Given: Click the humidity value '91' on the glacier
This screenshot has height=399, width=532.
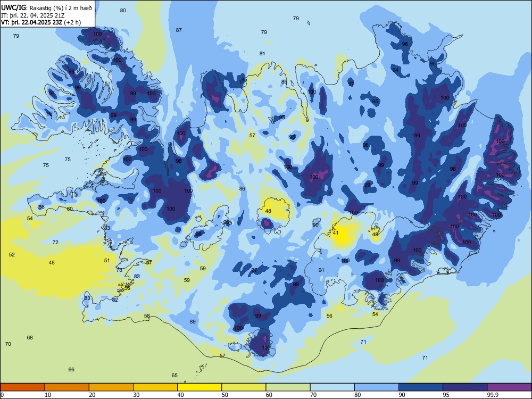Looking at the screenshot, I should [321, 270].
